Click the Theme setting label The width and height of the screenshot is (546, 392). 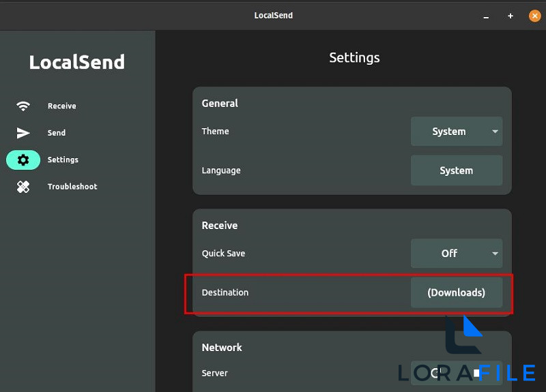[x=216, y=132]
